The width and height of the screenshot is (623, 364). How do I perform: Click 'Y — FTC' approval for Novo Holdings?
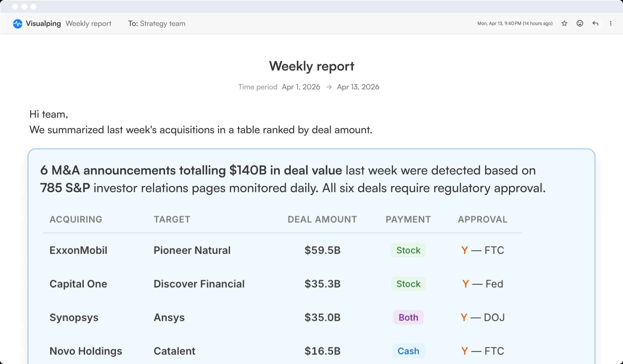[483, 351]
